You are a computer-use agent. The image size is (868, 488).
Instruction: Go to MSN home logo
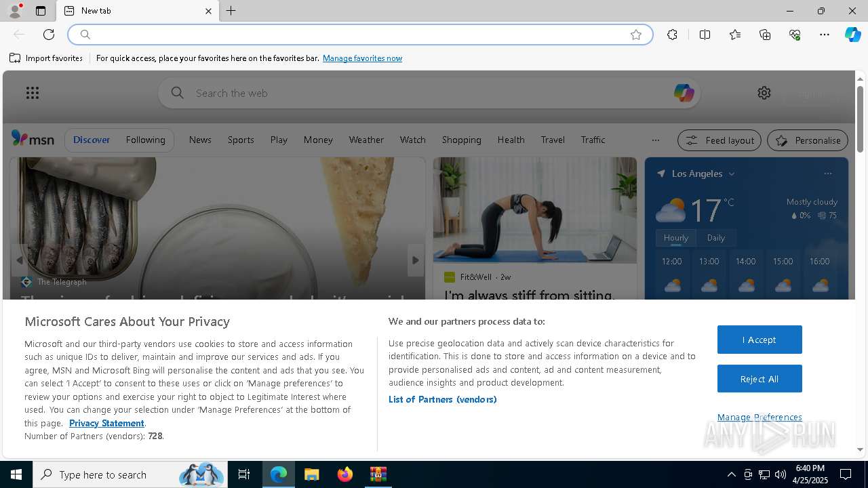33,139
